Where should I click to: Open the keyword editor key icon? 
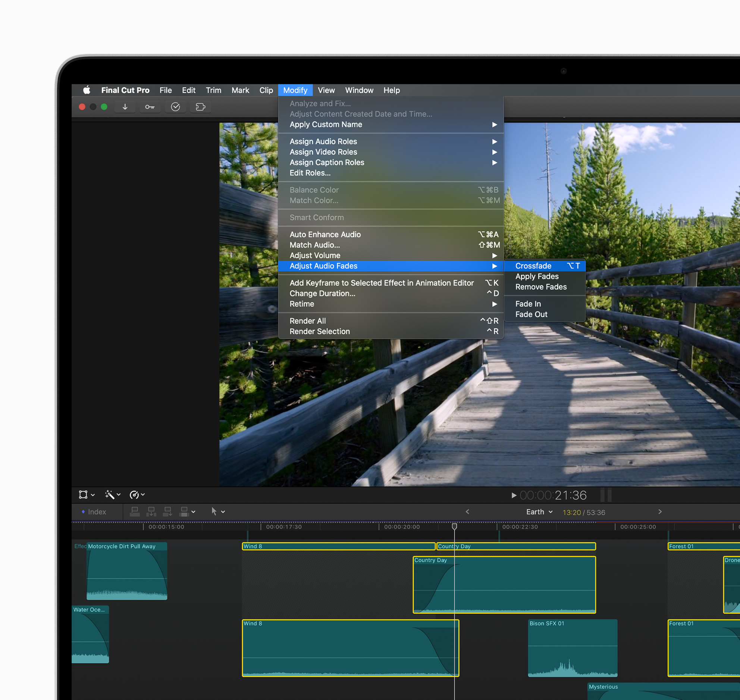coord(150,107)
